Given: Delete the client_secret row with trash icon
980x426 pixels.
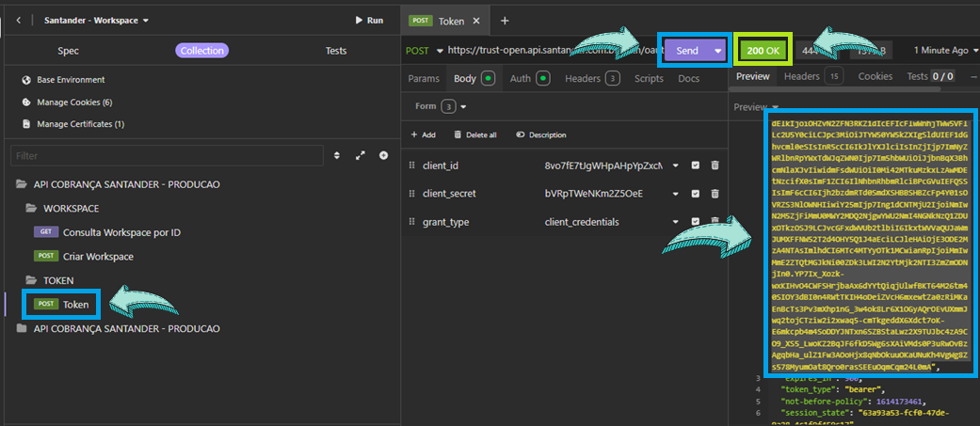Looking at the screenshot, I should tap(715, 194).
